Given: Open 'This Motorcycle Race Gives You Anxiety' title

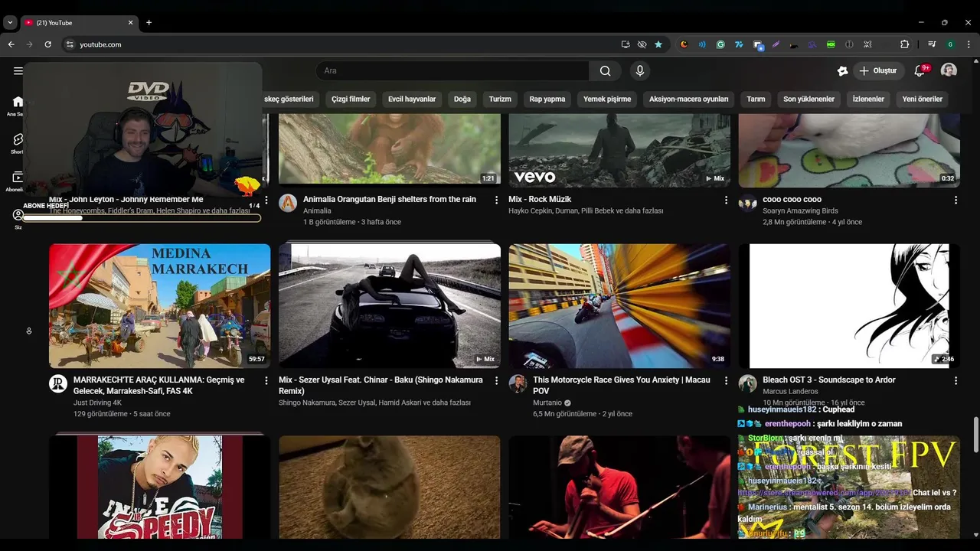Looking at the screenshot, I should pos(622,385).
